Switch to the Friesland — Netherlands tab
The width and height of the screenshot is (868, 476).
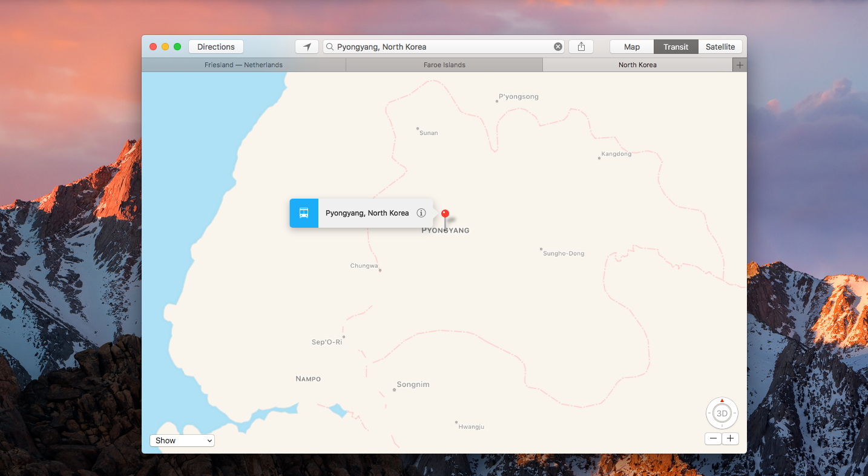[244, 65]
